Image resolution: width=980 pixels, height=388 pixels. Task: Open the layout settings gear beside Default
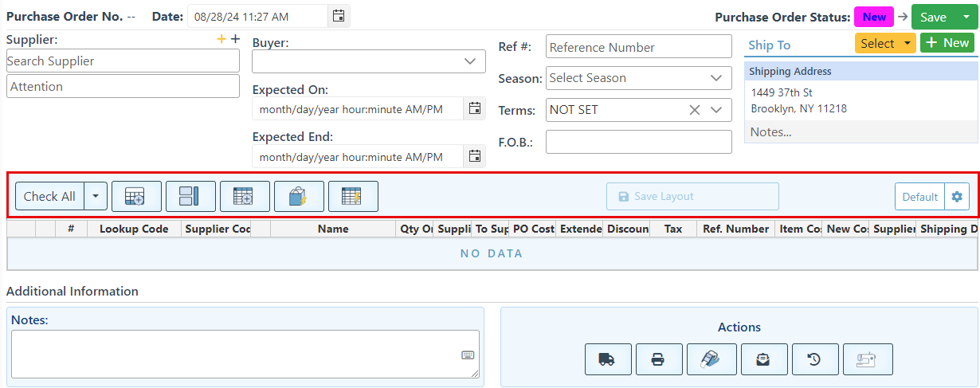tap(957, 197)
